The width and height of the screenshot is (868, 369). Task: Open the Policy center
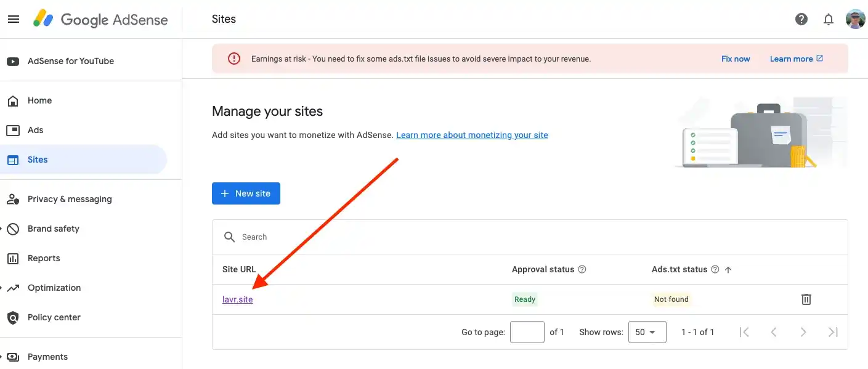[x=54, y=317]
